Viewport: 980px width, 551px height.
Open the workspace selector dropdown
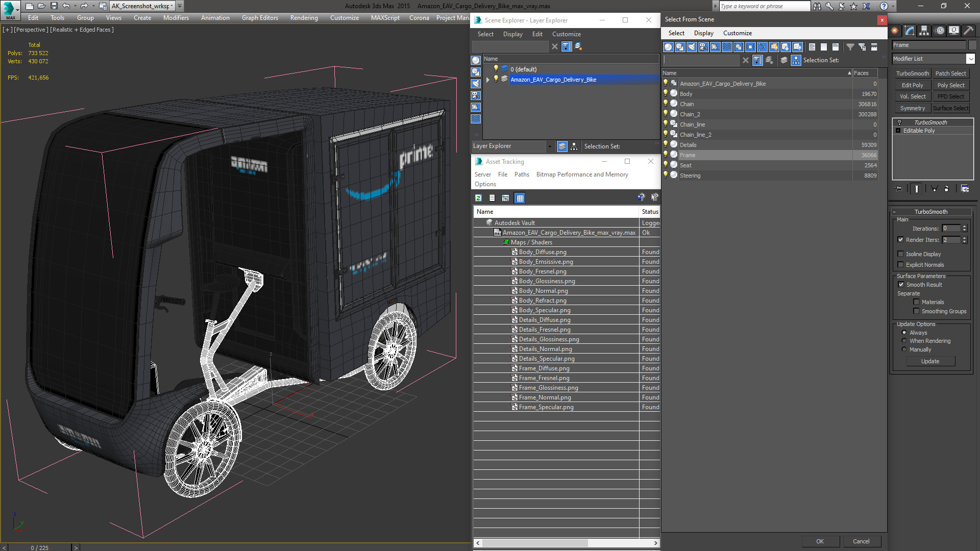pos(173,6)
